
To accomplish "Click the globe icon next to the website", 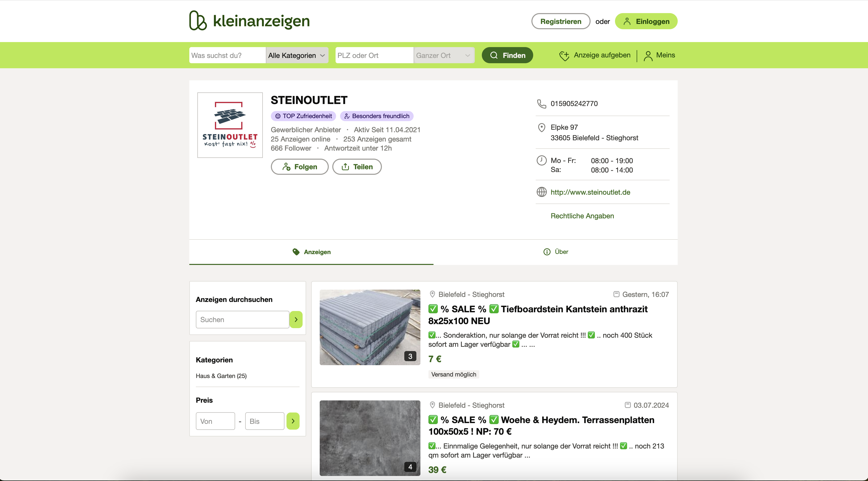I will click(x=541, y=192).
